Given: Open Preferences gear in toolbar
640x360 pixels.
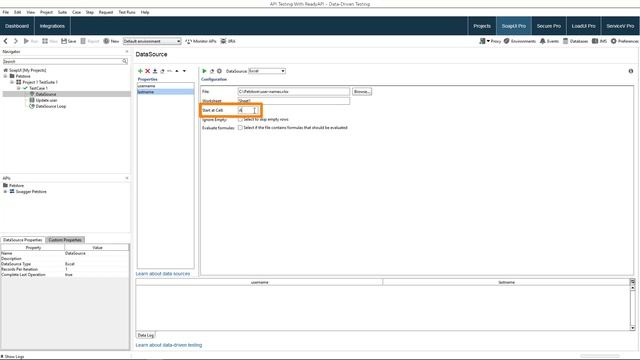Looking at the screenshot, I should click(625, 41).
